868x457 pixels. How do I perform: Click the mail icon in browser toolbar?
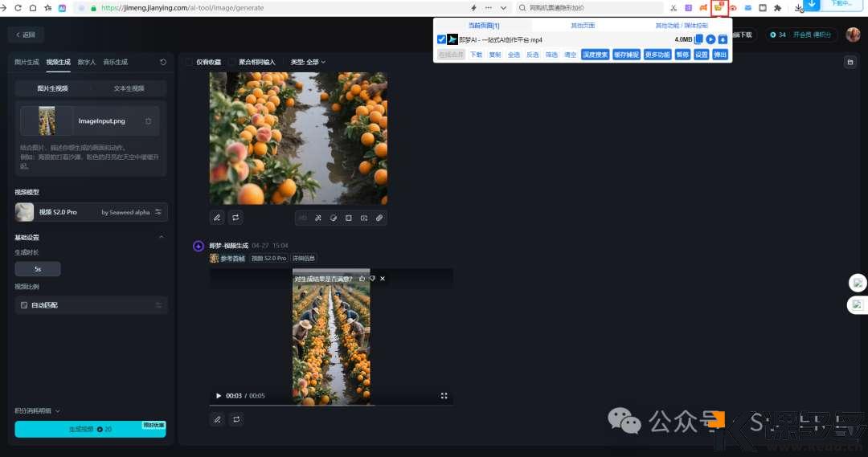(748, 8)
